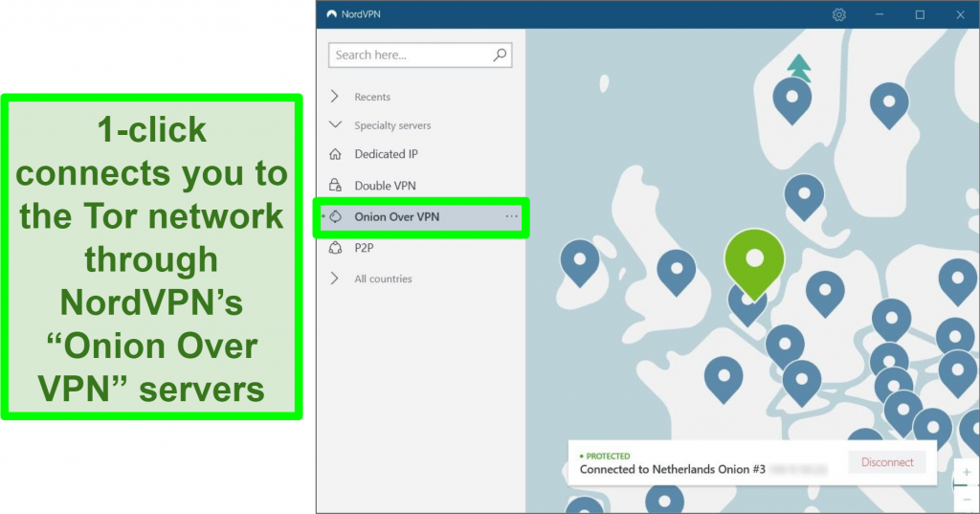
Task: Click the Onion Over VPN onion icon
Action: pyautogui.click(x=336, y=216)
